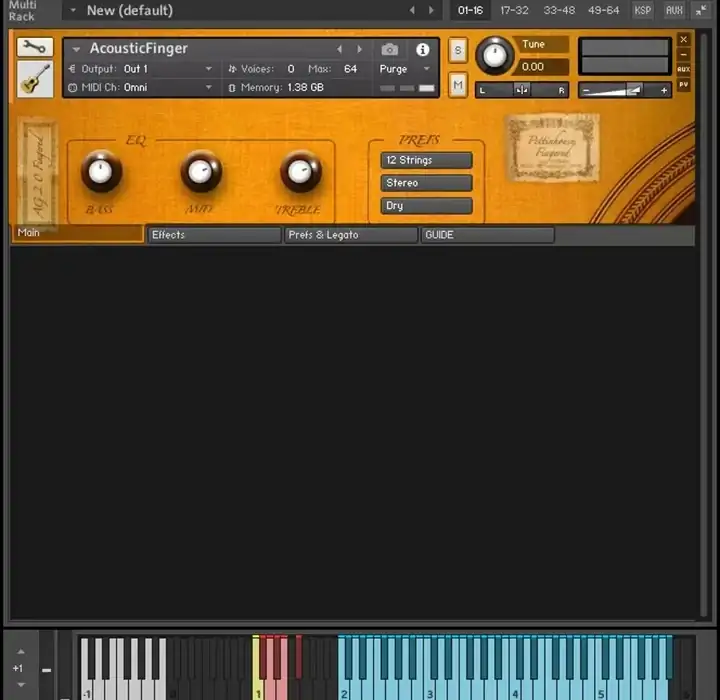Image resolution: width=720 pixels, height=700 pixels.
Task: Click the EQ Treble knob
Action: pyautogui.click(x=301, y=172)
